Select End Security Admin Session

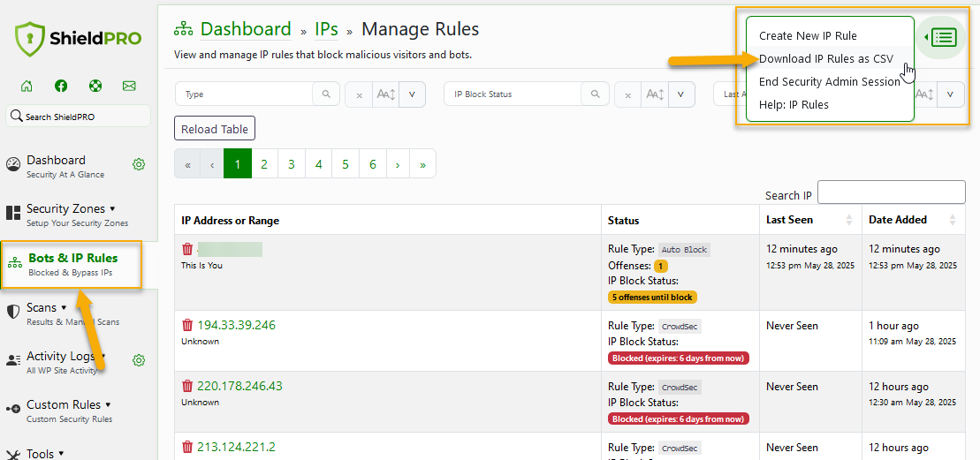coord(830,82)
